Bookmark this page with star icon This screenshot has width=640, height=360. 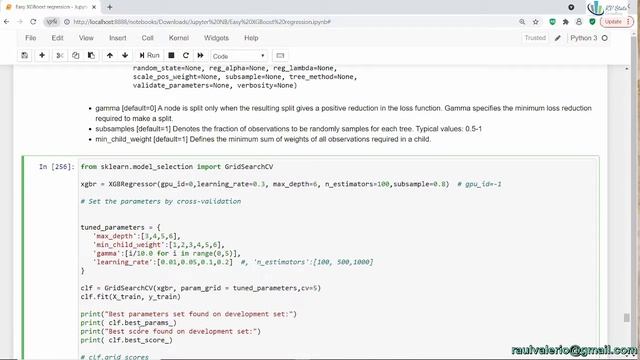pyautogui.click(x=536, y=22)
